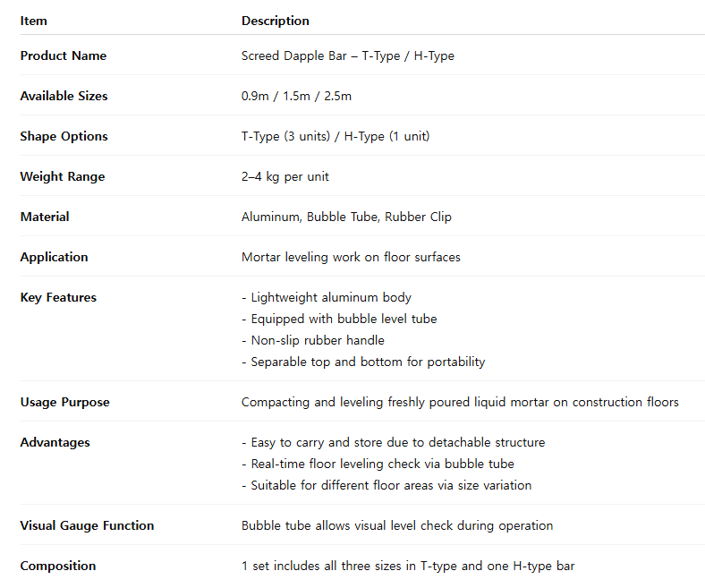Click the 'Item' column header
705x588 pixels.
[34, 21]
